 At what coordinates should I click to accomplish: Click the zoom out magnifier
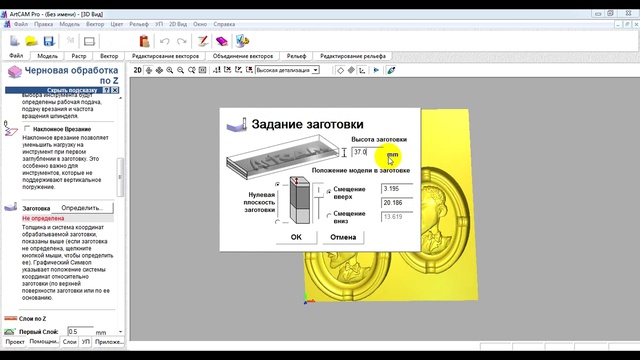click(180, 70)
